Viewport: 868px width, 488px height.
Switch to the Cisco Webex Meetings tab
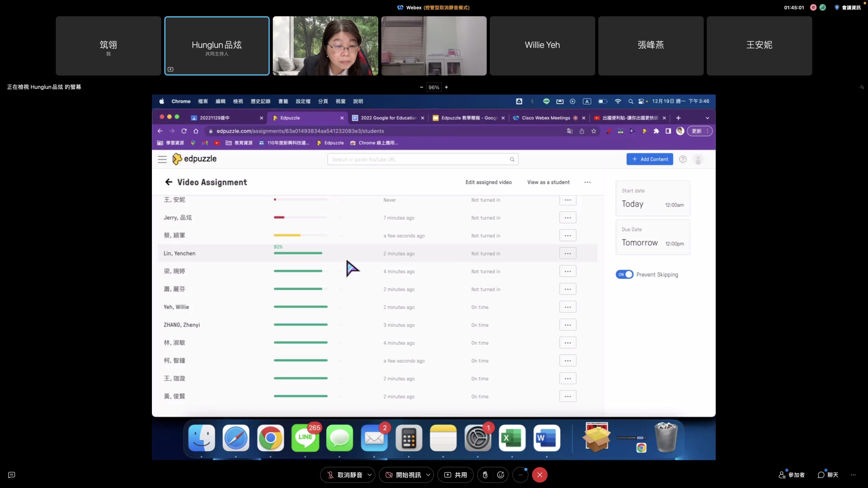pos(546,118)
